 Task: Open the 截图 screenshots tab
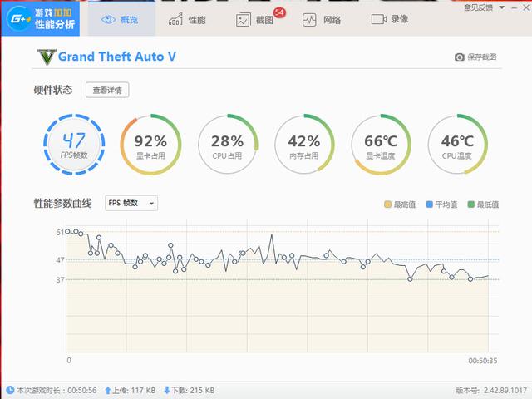(x=254, y=20)
